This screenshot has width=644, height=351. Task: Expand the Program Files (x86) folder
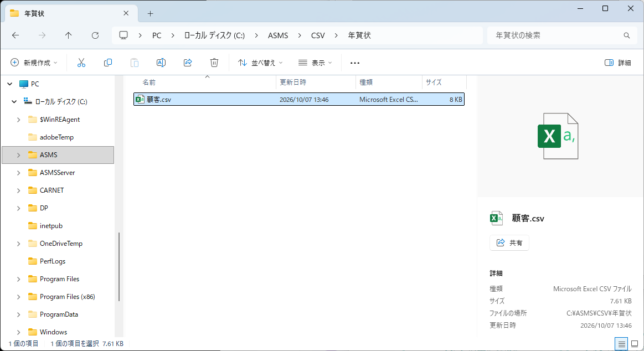[x=18, y=296]
